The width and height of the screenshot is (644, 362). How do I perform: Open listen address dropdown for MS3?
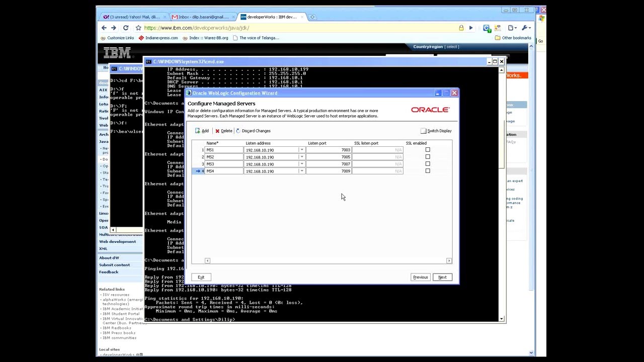coord(302,164)
